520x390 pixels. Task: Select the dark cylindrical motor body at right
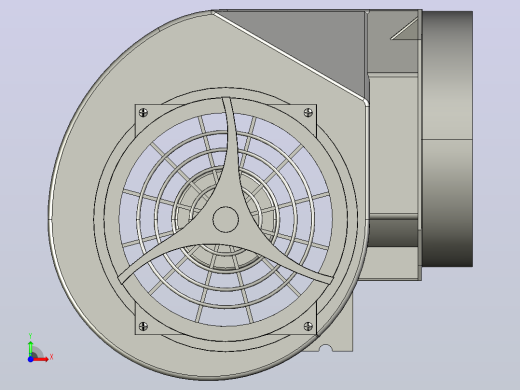coord(447,139)
